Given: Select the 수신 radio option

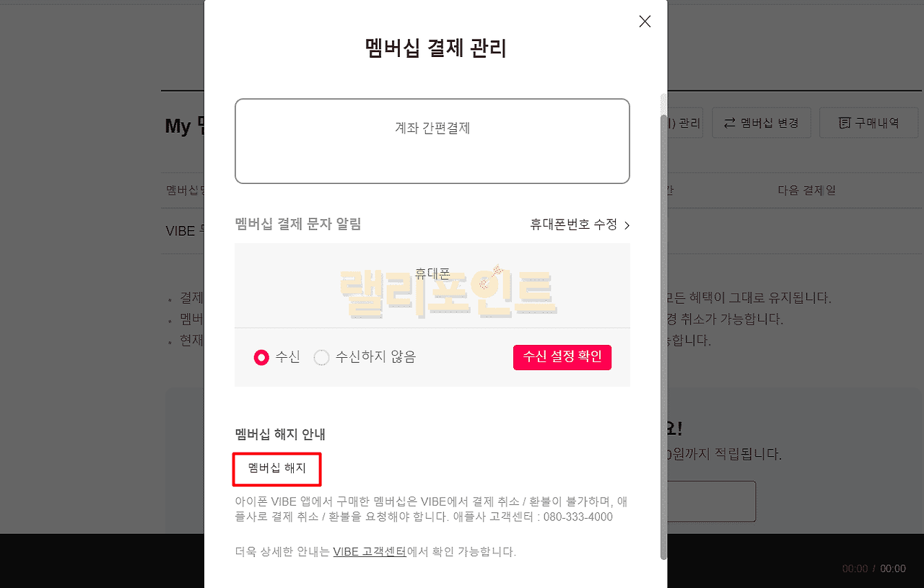Looking at the screenshot, I should pos(261,357).
